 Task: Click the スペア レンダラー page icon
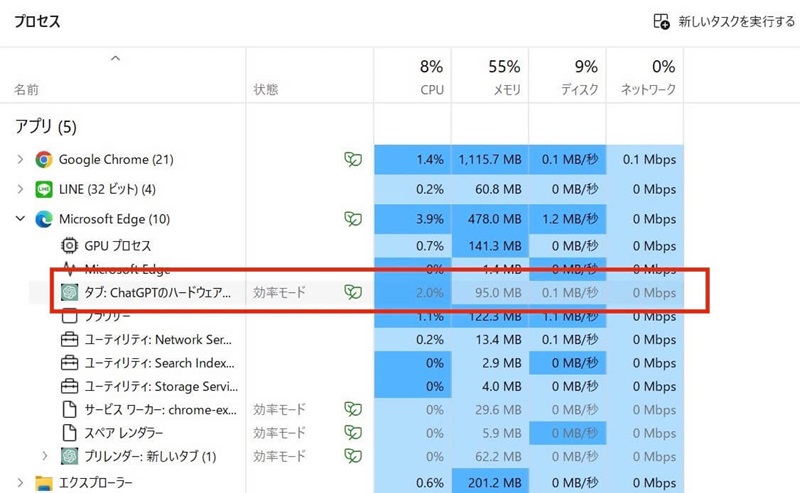click(x=69, y=433)
